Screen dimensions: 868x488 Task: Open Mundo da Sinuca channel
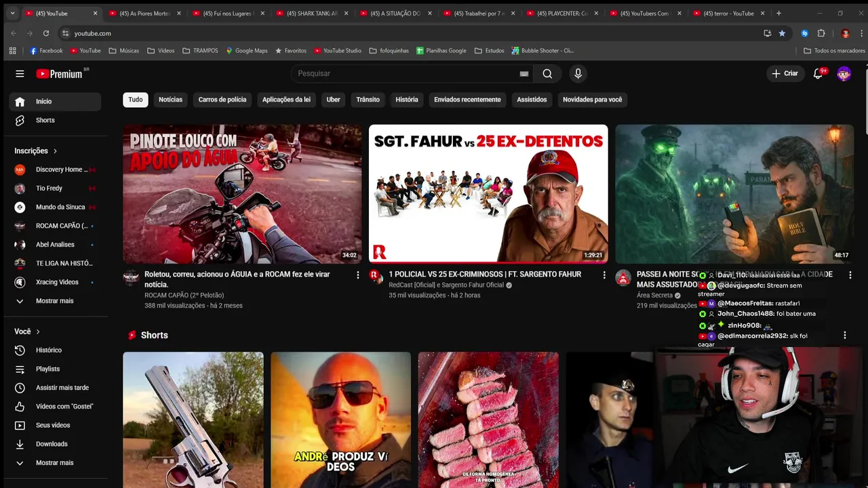[56, 207]
